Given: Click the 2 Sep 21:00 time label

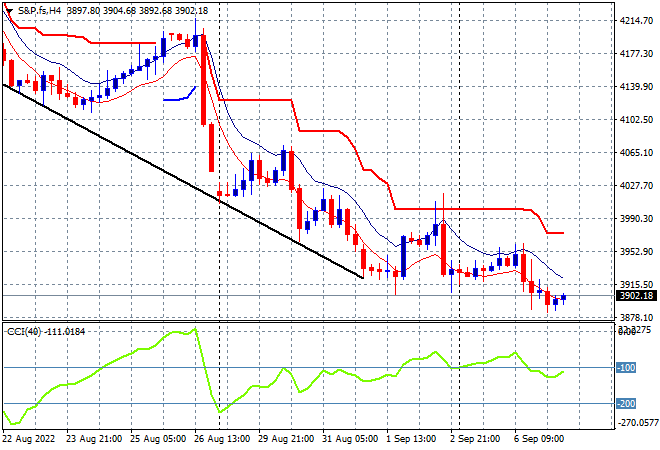Looking at the screenshot, I should [x=475, y=439].
